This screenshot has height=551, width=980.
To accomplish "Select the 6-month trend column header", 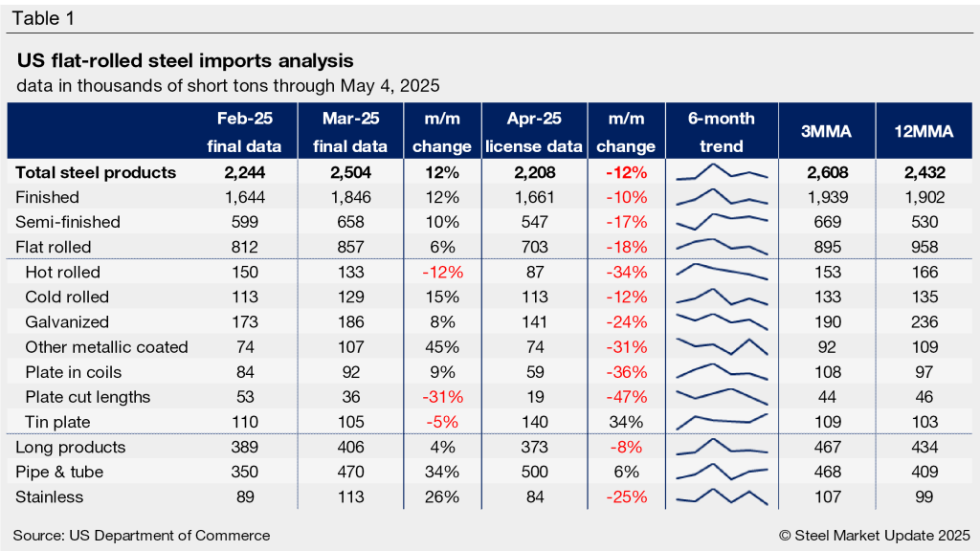I will (x=722, y=132).
